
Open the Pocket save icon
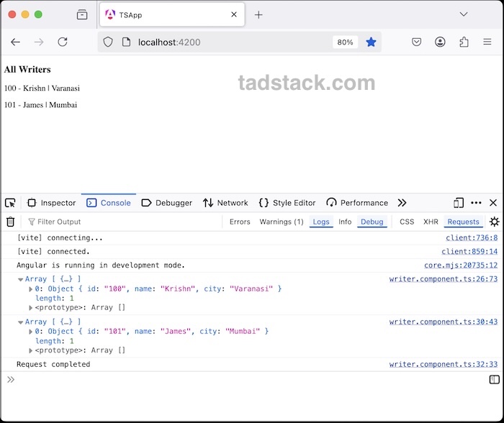coord(417,42)
